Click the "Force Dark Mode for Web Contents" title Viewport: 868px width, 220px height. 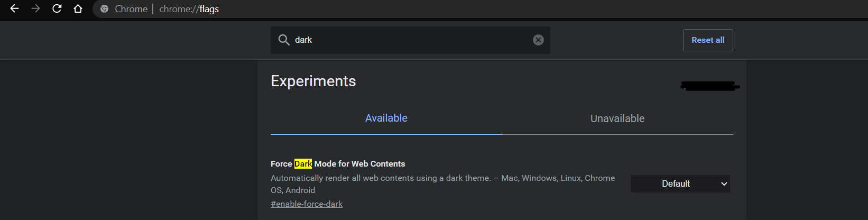tap(338, 164)
